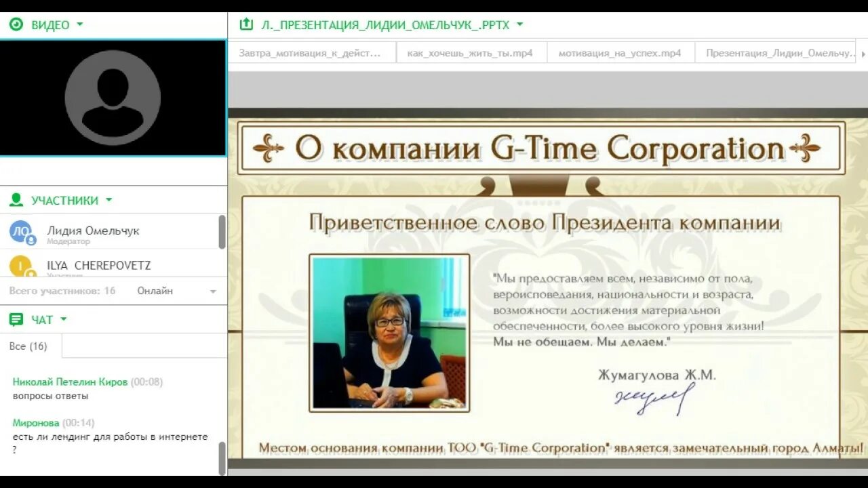Screen dimensions: 868x488
Task: Click message about лендинг для работы
Action: [x=110, y=443]
